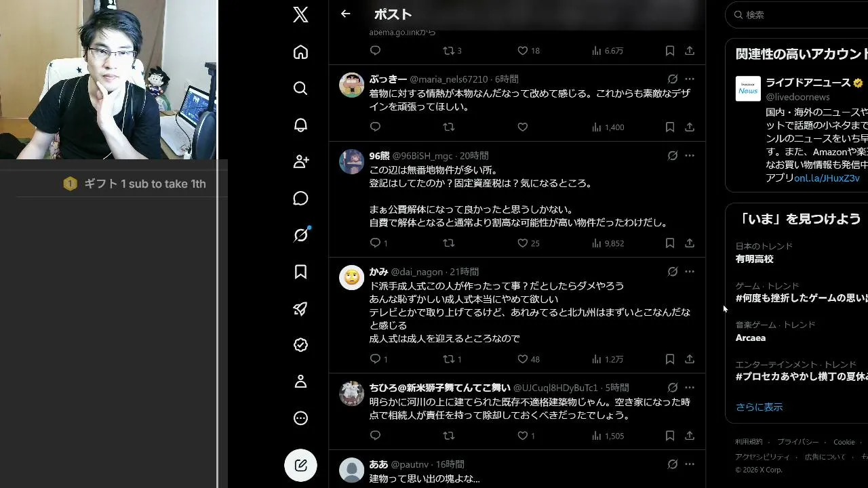Open Explore with magnifier sidebar icon
Screen dimensions: 868x488
(300, 89)
